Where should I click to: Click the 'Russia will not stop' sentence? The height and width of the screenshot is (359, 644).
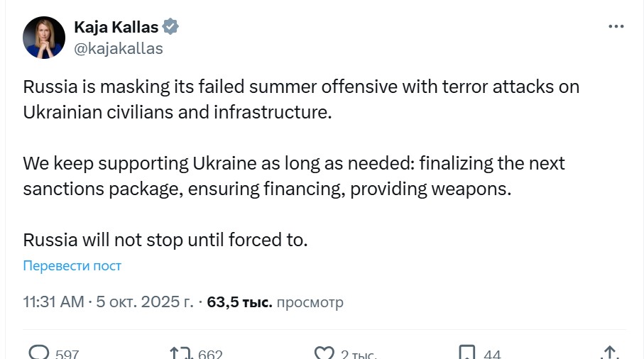coord(165,239)
